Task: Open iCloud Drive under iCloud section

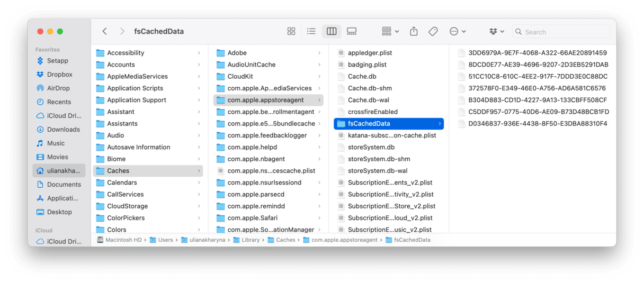Action: click(x=59, y=242)
